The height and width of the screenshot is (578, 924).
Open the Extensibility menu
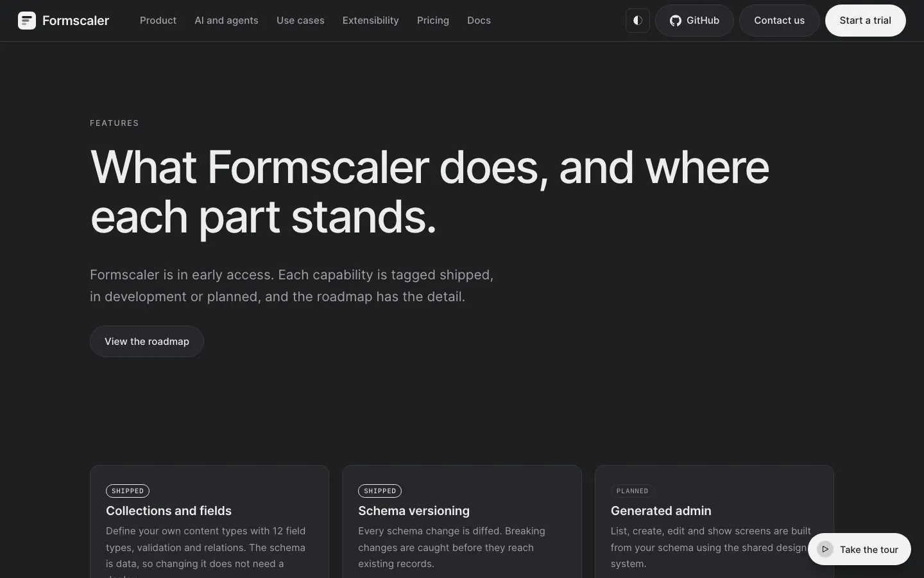coord(371,21)
